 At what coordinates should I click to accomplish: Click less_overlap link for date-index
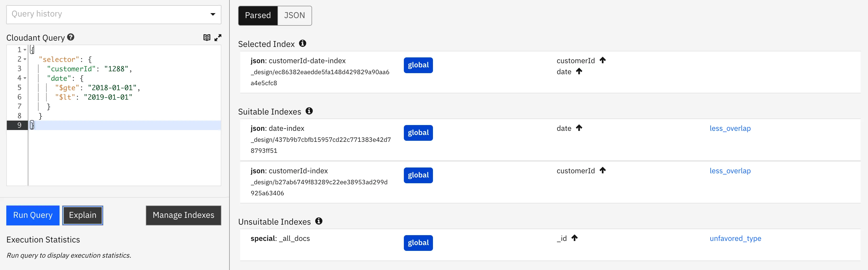pos(730,128)
